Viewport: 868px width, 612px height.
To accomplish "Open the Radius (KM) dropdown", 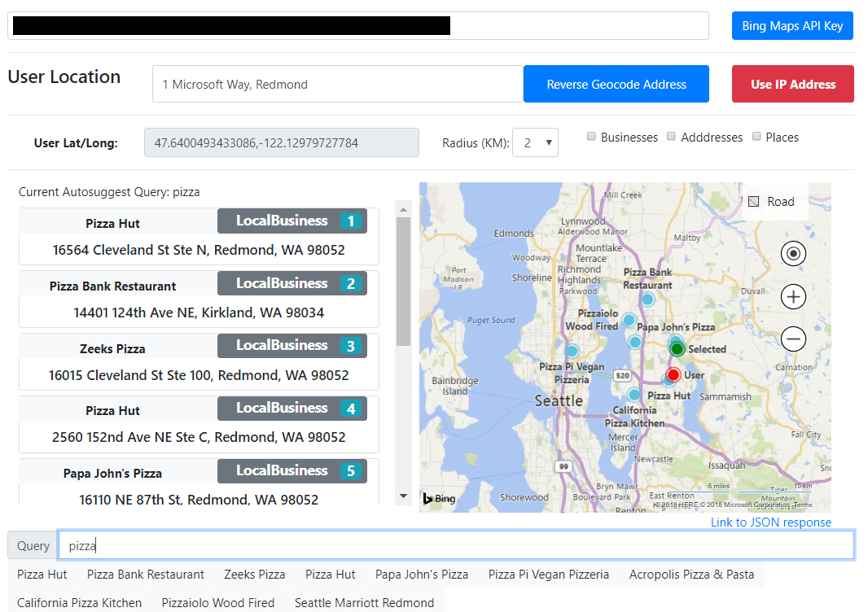I will tap(535, 142).
